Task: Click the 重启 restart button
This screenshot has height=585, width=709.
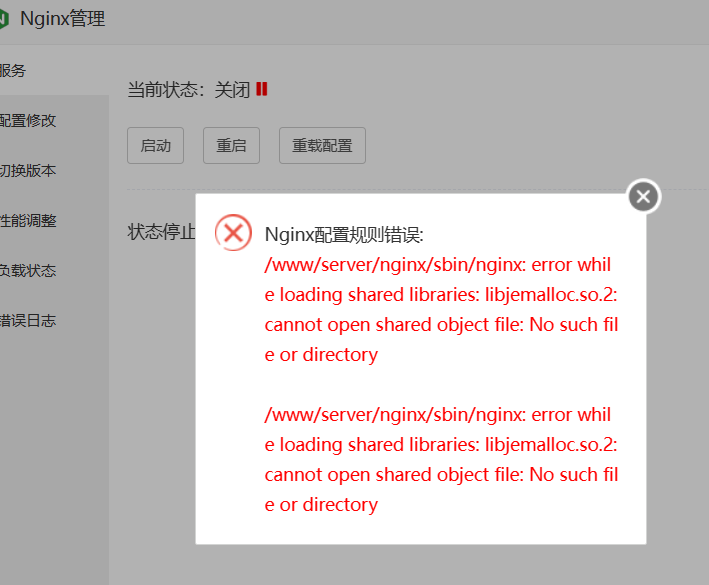Action: [231, 146]
